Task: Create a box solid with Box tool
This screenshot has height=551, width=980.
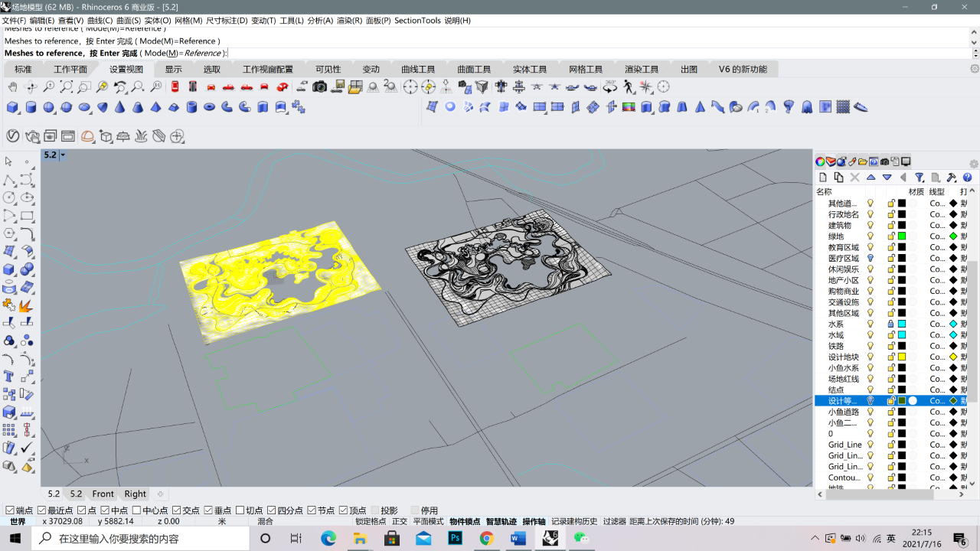Action: 13,107
